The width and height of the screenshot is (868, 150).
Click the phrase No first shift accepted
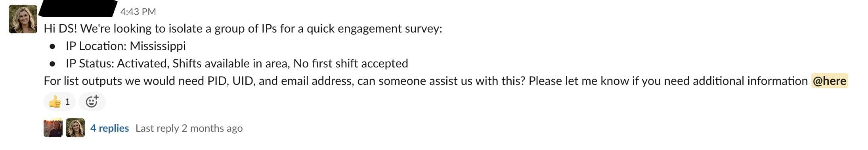(x=351, y=63)
